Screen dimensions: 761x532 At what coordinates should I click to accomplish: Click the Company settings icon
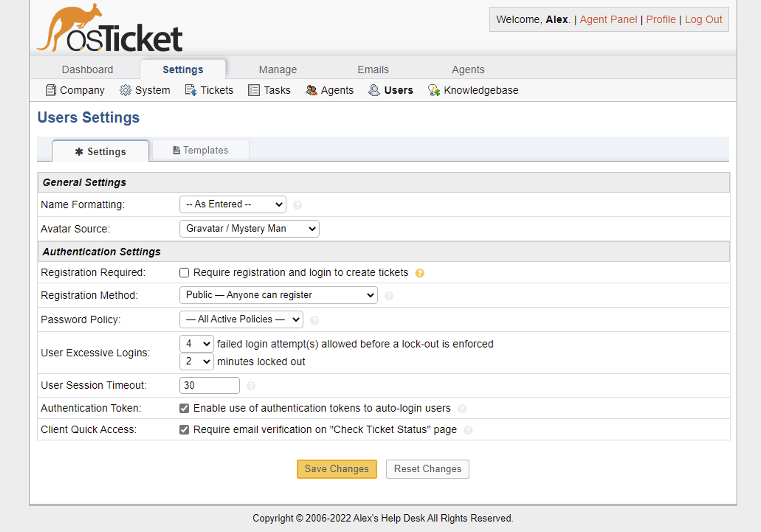(x=51, y=90)
